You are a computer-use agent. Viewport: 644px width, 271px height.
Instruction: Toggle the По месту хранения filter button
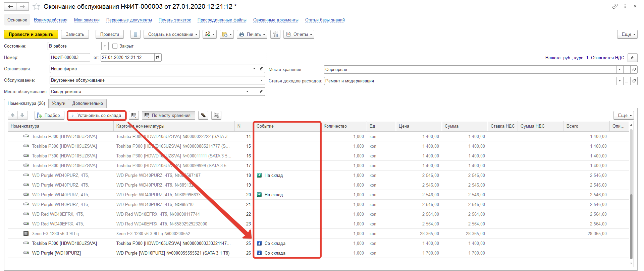[x=168, y=116]
